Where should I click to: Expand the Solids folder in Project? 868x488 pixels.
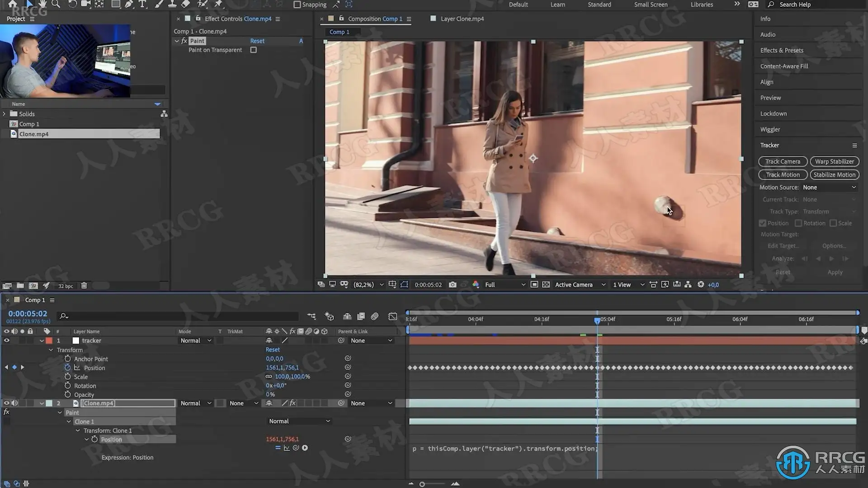pyautogui.click(x=5, y=114)
